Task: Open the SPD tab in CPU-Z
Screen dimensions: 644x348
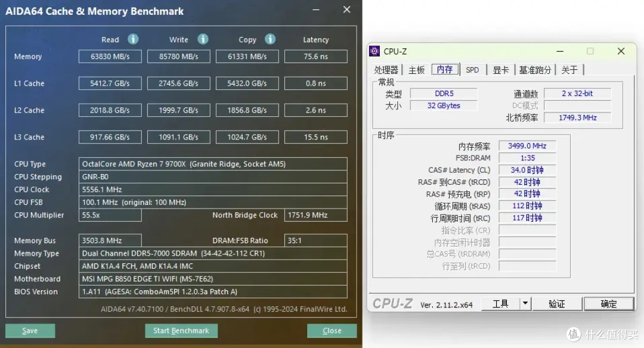Action: (x=472, y=70)
